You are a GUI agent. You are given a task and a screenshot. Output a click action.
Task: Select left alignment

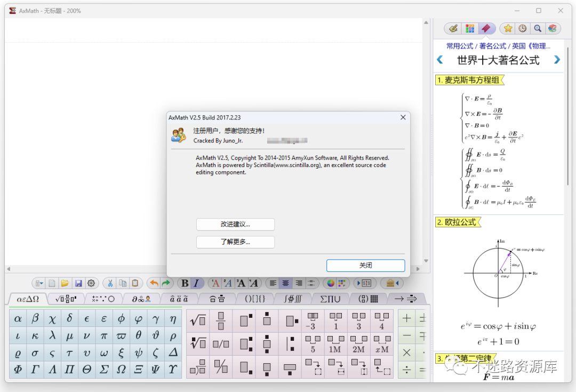[x=273, y=283]
